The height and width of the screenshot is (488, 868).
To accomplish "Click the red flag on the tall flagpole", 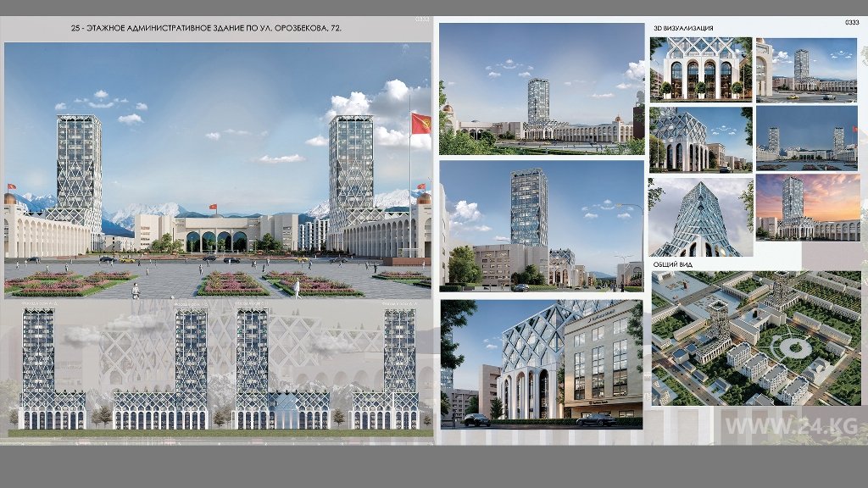I will [420, 124].
